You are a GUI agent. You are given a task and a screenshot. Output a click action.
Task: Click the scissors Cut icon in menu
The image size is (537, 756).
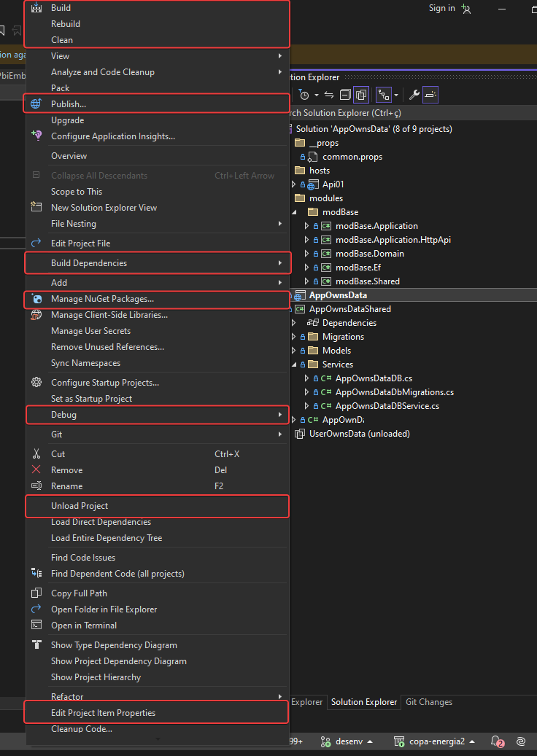pos(36,454)
